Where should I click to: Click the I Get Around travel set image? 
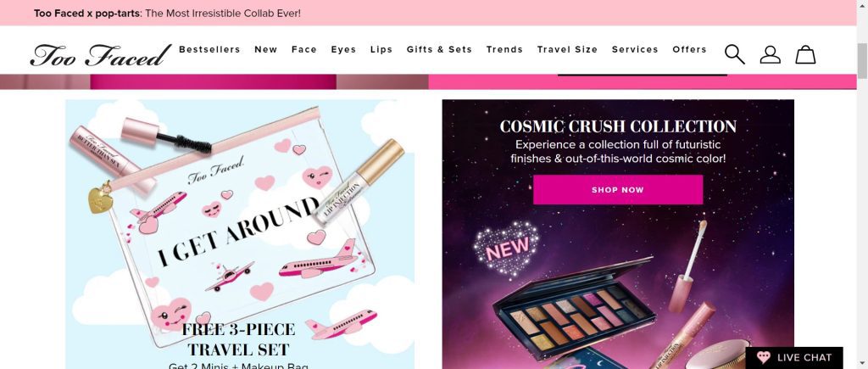[x=240, y=234]
